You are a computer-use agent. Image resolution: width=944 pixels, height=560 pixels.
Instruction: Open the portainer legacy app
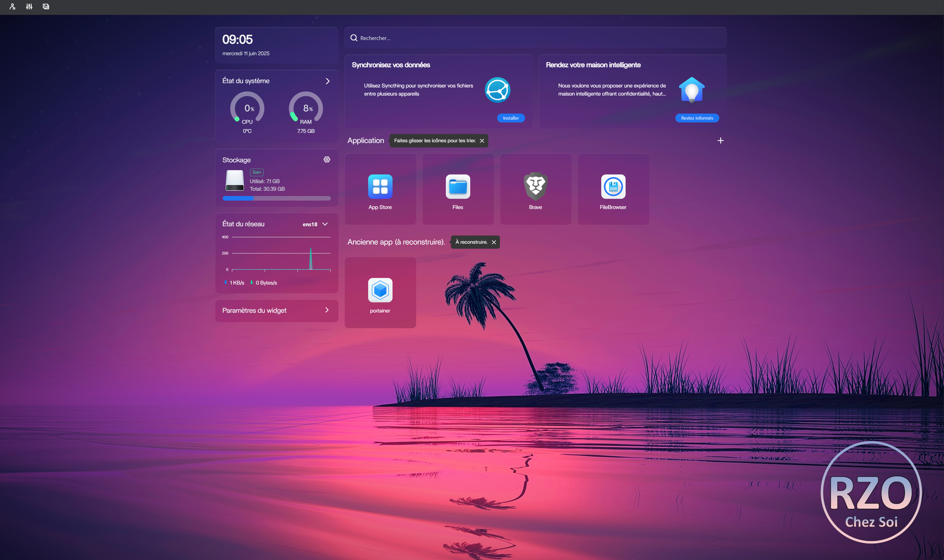click(x=380, y=290)
